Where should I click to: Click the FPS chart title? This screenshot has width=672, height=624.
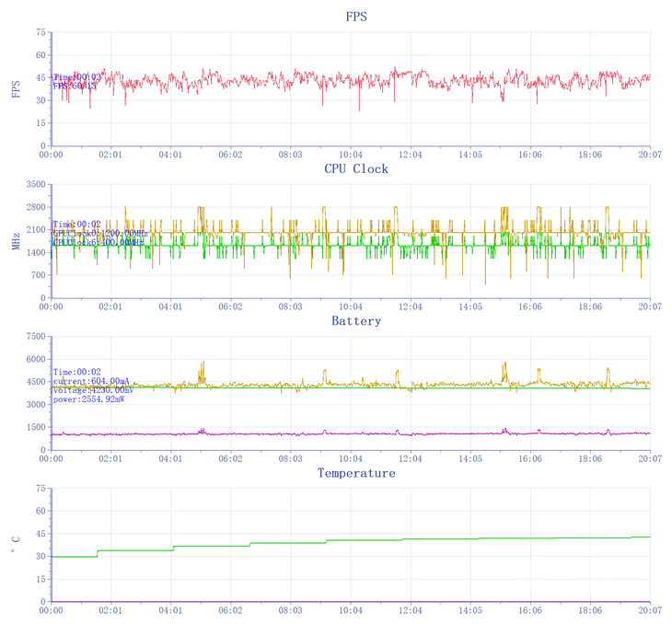(x=356, y=17)
